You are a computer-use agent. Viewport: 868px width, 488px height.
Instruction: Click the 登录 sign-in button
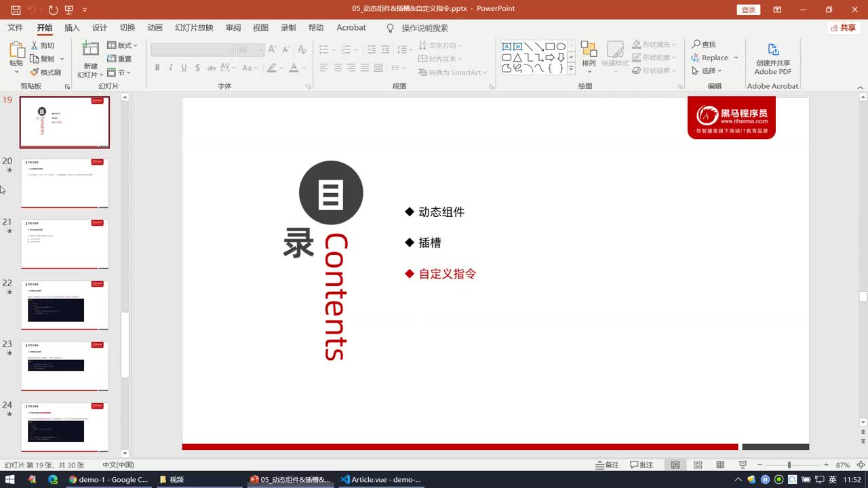click(x=748, y=9)
